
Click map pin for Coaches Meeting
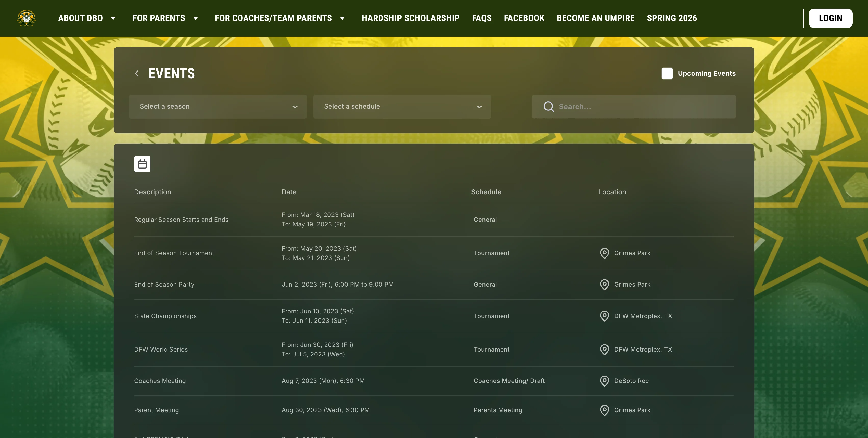pyautogui.click(x=605, y=381)
